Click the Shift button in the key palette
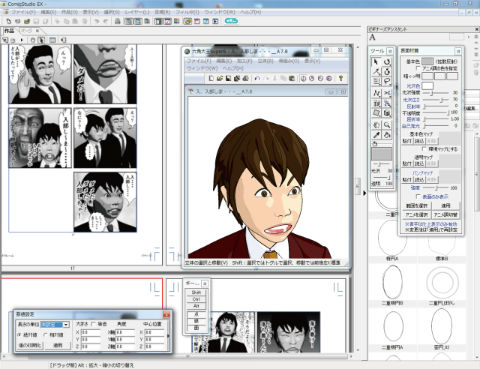 (x=196, y=292)
